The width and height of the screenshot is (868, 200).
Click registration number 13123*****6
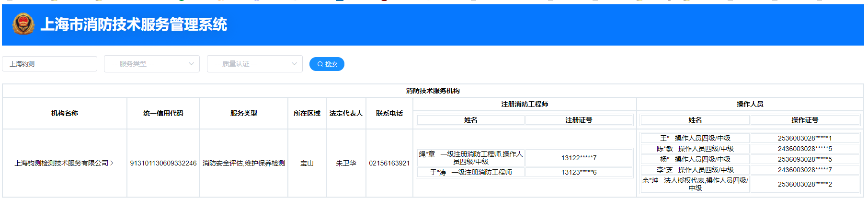(x=579, y=172)
